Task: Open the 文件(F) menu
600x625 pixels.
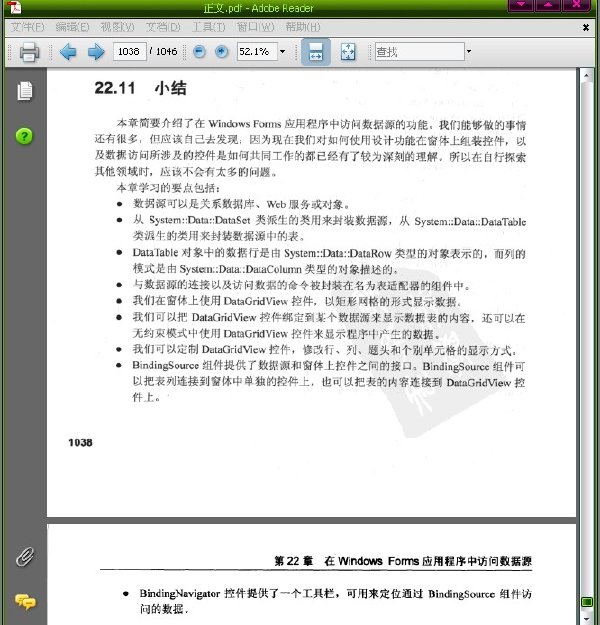Action: [28, 27]
